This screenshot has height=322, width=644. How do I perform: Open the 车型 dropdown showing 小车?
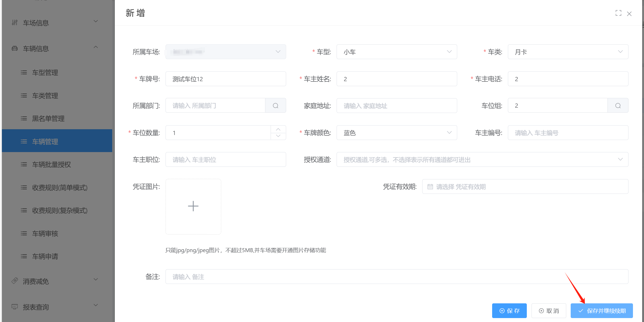(x=396, y=52)
